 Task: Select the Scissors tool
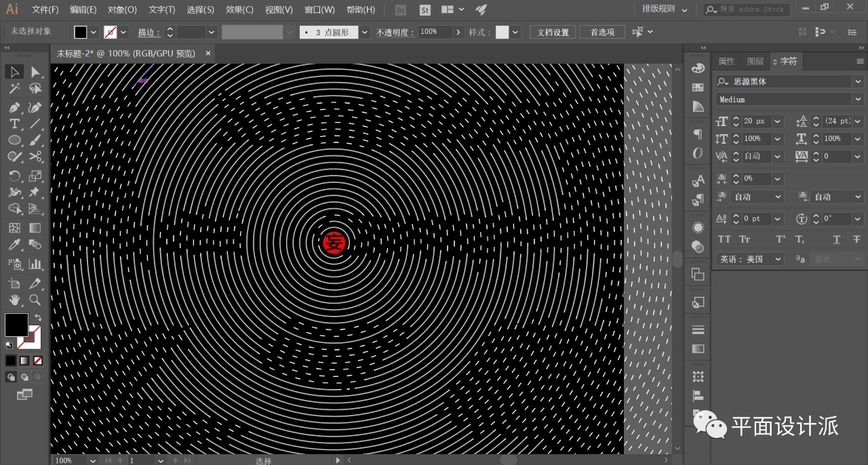click(x=35, y=157)
